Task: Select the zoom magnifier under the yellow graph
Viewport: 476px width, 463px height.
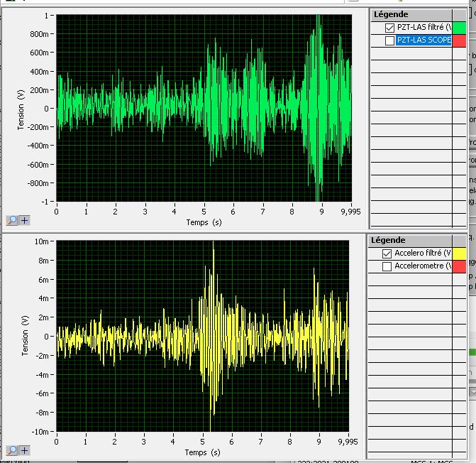Action: tap(12, 450)
